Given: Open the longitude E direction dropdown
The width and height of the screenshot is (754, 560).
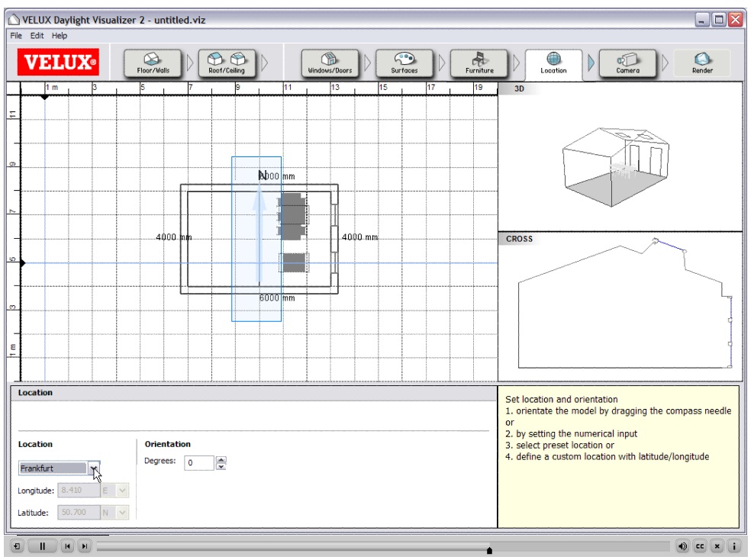Looking at the screenshot, I should click(122, 491).
